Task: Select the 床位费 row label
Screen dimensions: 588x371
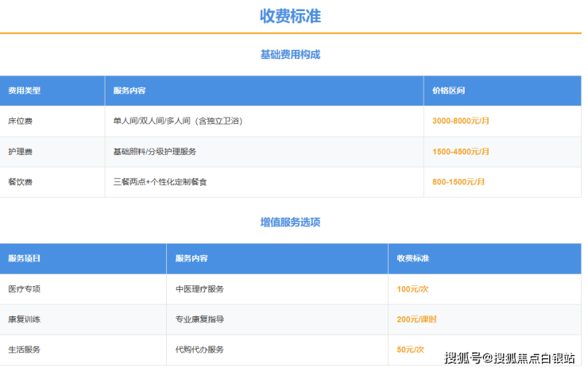Action: point(20,121)
